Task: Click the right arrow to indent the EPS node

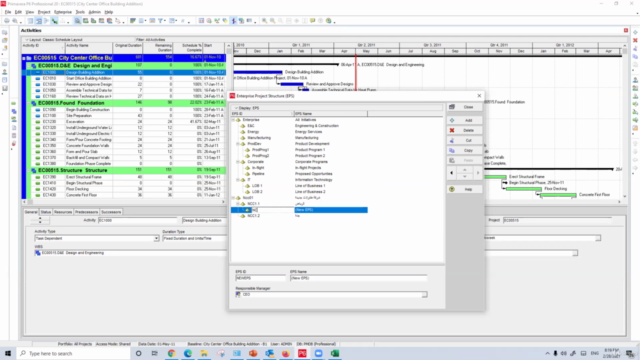Action: (x=478, y=173)
